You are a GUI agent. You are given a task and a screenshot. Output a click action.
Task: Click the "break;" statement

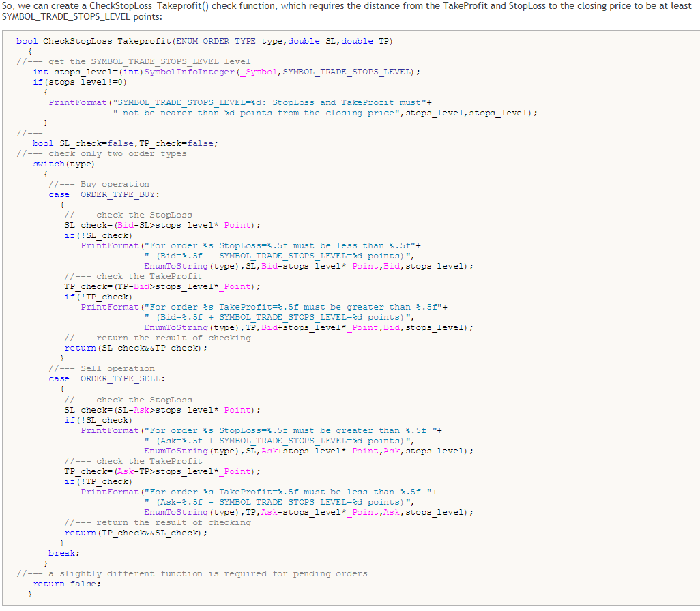pyautogui.click(x=64, y=554)
